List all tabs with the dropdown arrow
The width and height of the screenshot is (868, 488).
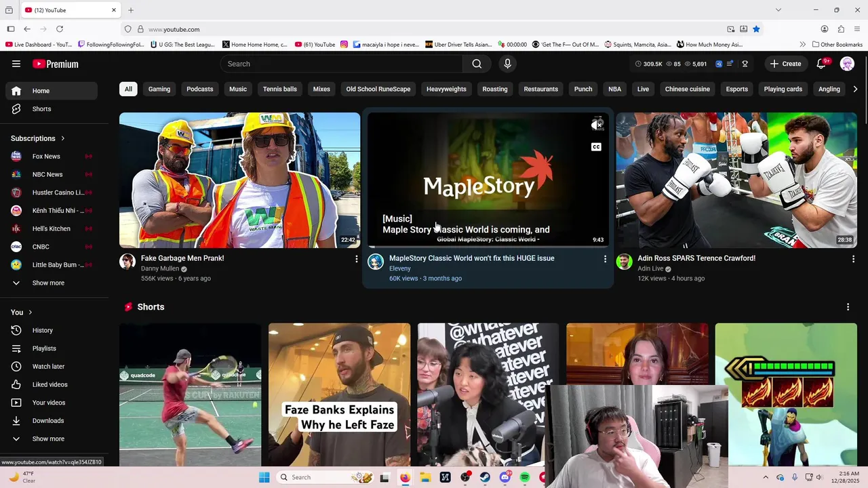pos(778,10)
